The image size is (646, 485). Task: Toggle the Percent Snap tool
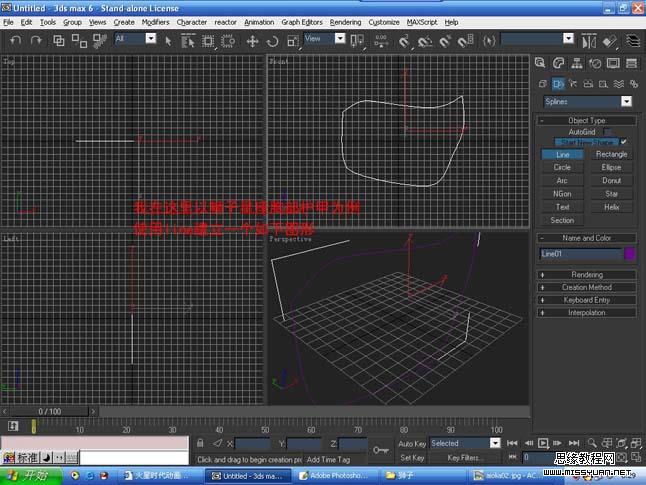click(x=445, y=41)
